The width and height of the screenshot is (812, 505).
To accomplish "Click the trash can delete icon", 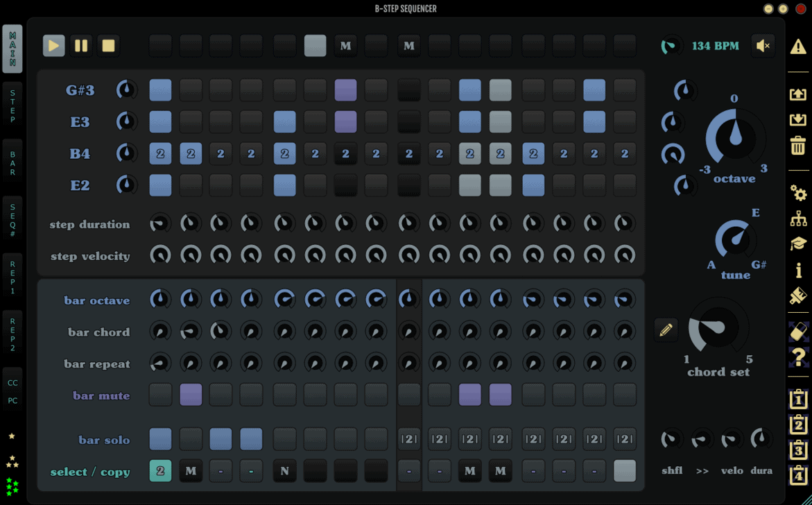I will click(798, 146).
